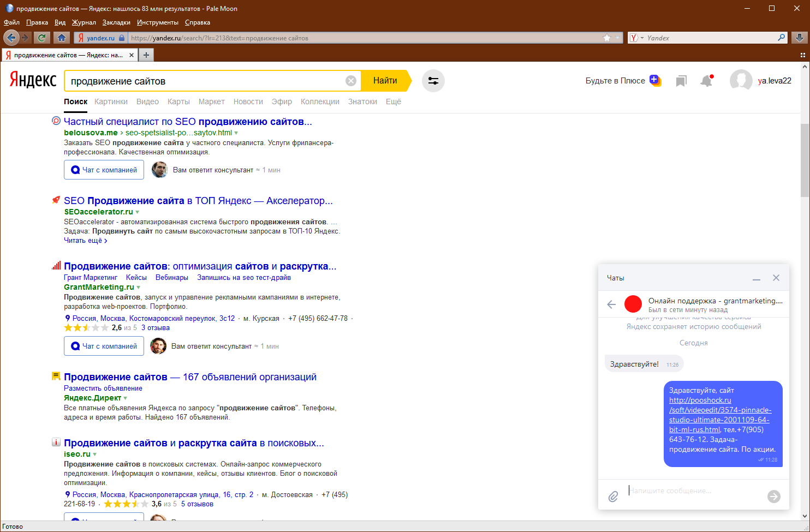This screenshot has width=810, height=532.
Task: Minimize the Чаты chat panel
Action: (757, 278)
